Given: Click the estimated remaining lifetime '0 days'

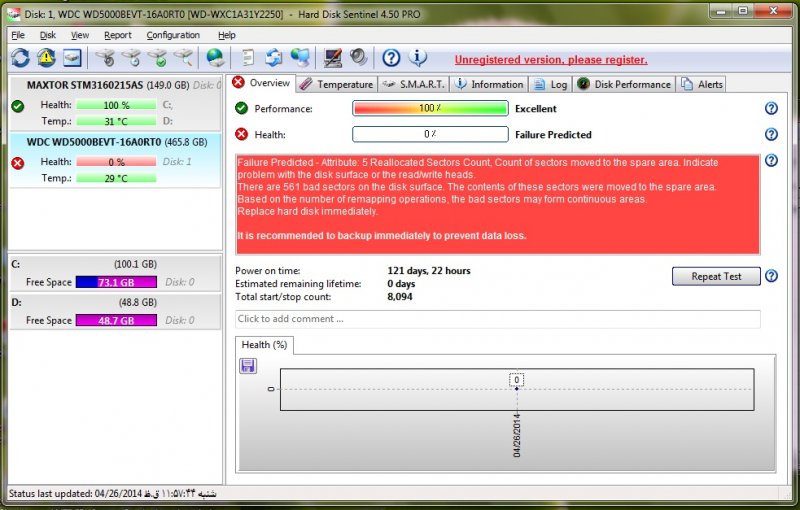Looking at the screenshot, I should (401, 284).
